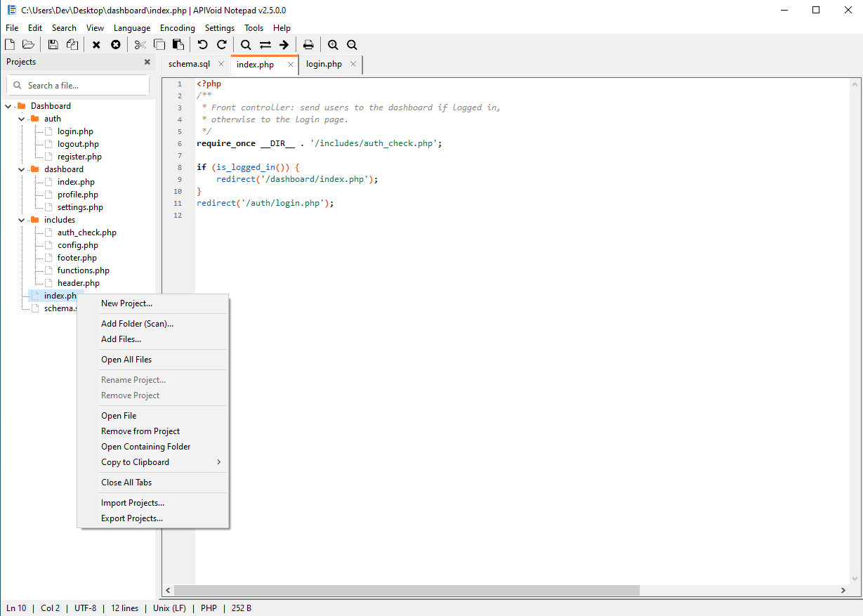Open the Edit menu
This screenshot has width=863, height=616.
pos(35,28)
